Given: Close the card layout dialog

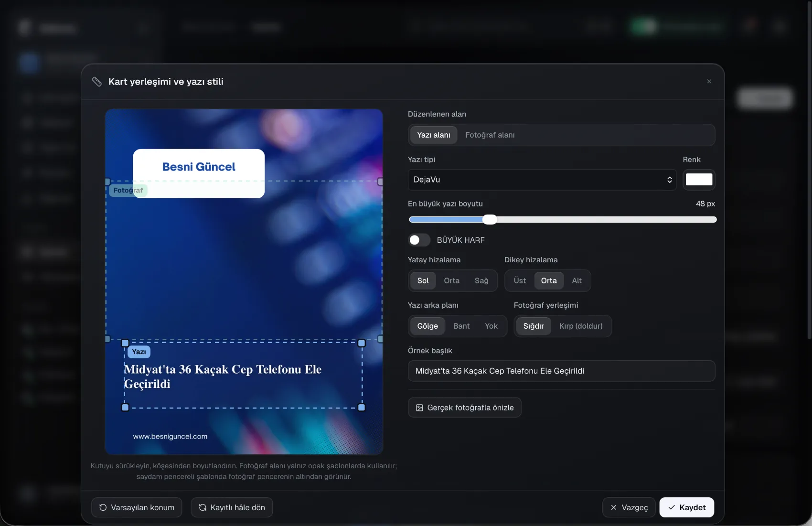Looking at the screenshot, I should coord(709,82).
